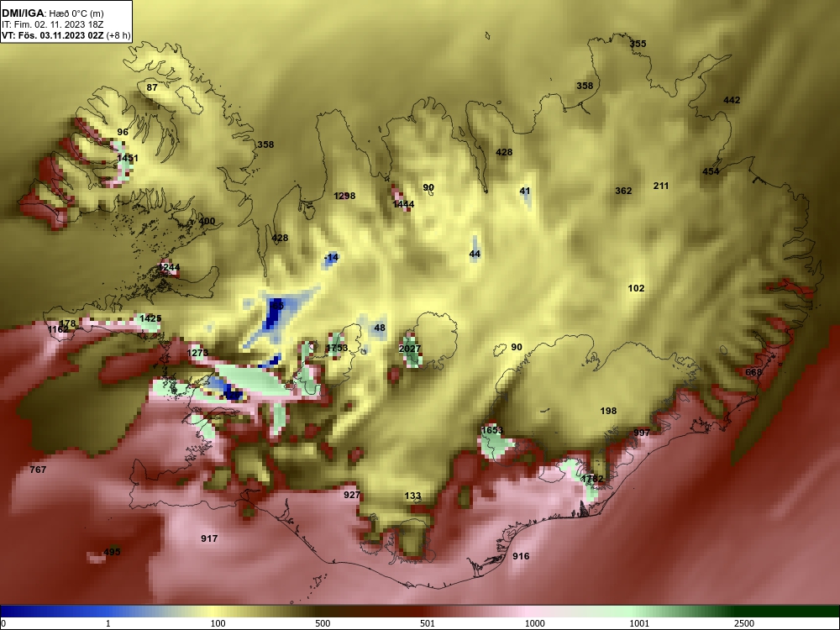Click the legend label 2500
This screenshot has height=630, width=840.
[744, 623]
